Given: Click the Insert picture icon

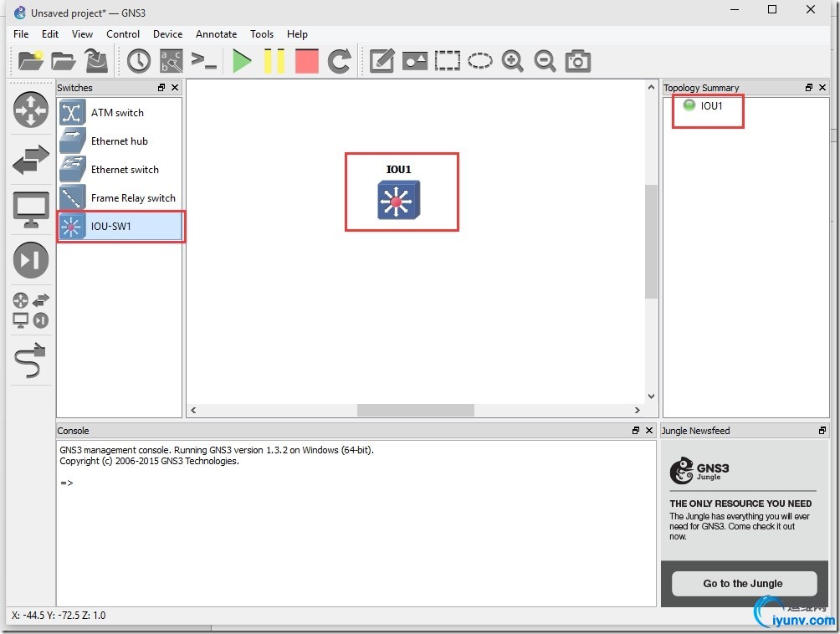Looking at the screenshot, I should [x=415, y=60].
